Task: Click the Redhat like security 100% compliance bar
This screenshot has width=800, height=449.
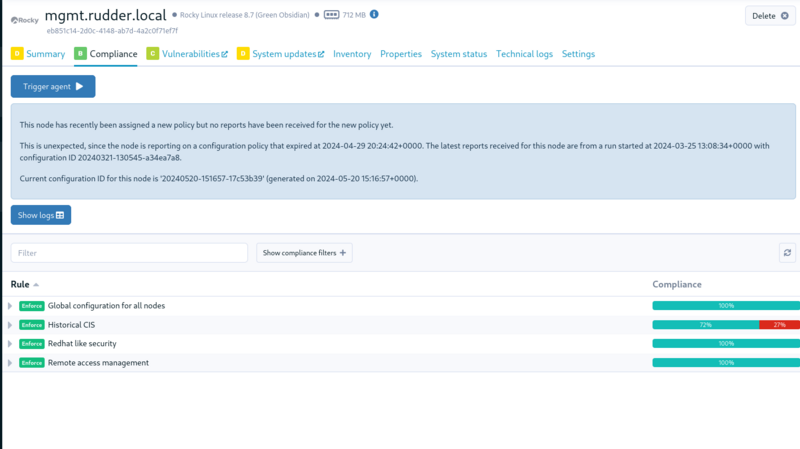Action: [726, 343]
